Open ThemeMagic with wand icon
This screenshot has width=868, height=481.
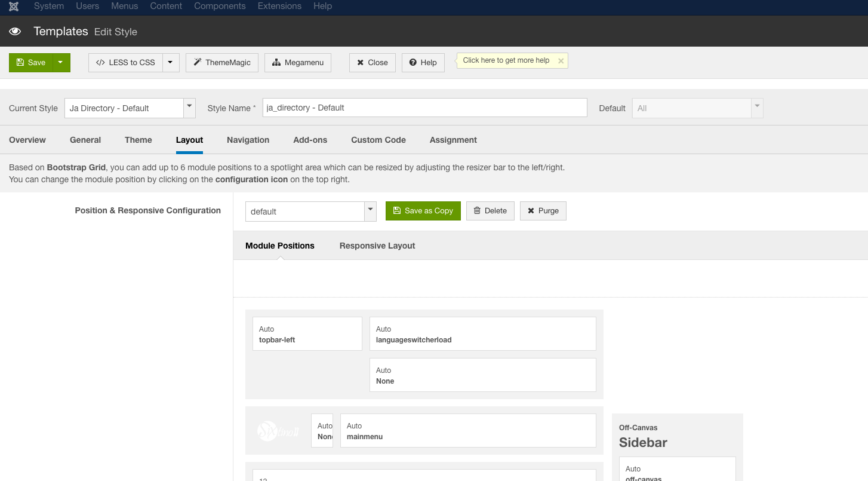pos(222,63)
